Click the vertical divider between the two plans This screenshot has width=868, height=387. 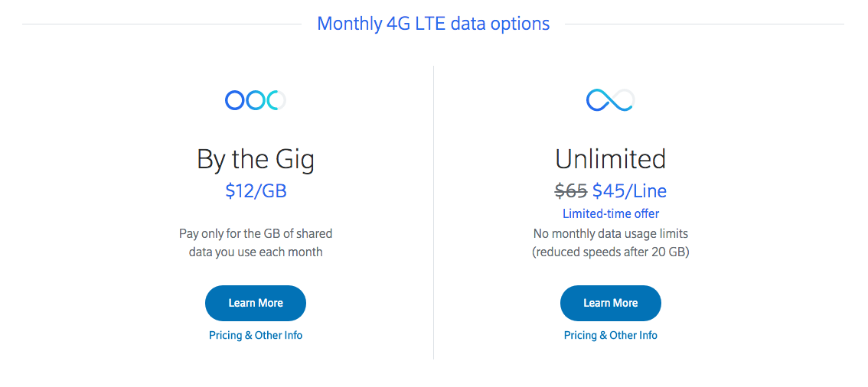pos(433,213)
